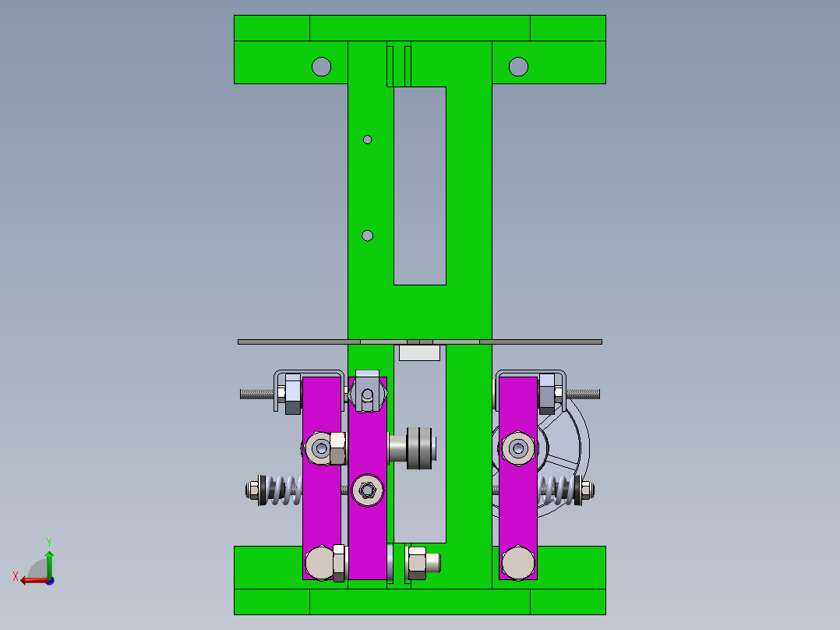
Task: Select the hex nut at bottom center
Action: (x=417, y=563)
